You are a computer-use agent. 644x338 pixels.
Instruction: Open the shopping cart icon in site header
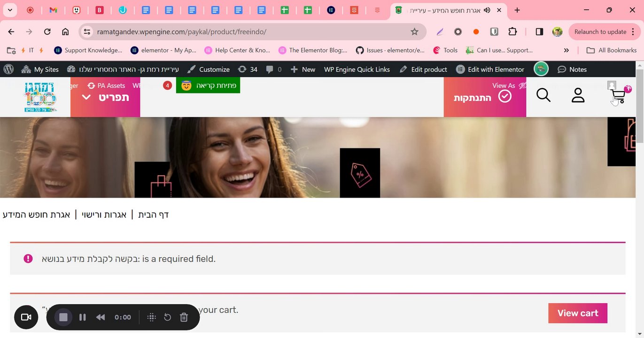[x=618, y=97]
